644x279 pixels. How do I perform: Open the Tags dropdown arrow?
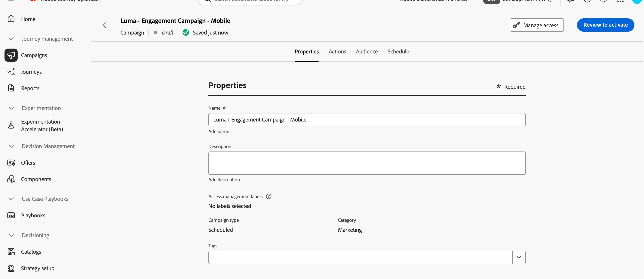coord(519,257)
